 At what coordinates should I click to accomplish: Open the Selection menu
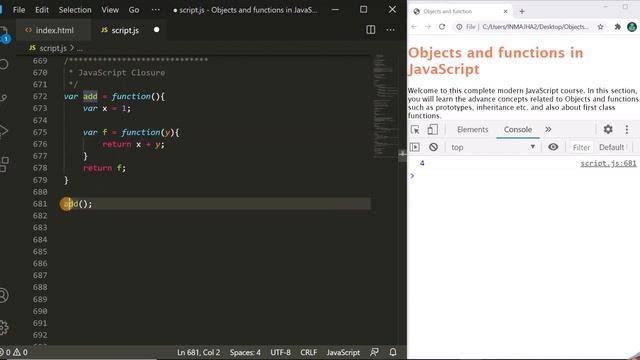coord(75,10)
